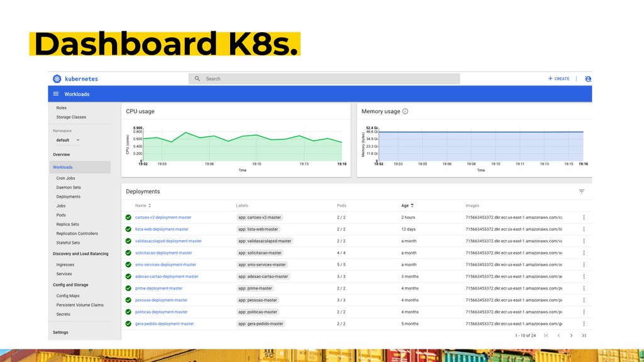Open the default Namespace dropdown

pos(68,140)
